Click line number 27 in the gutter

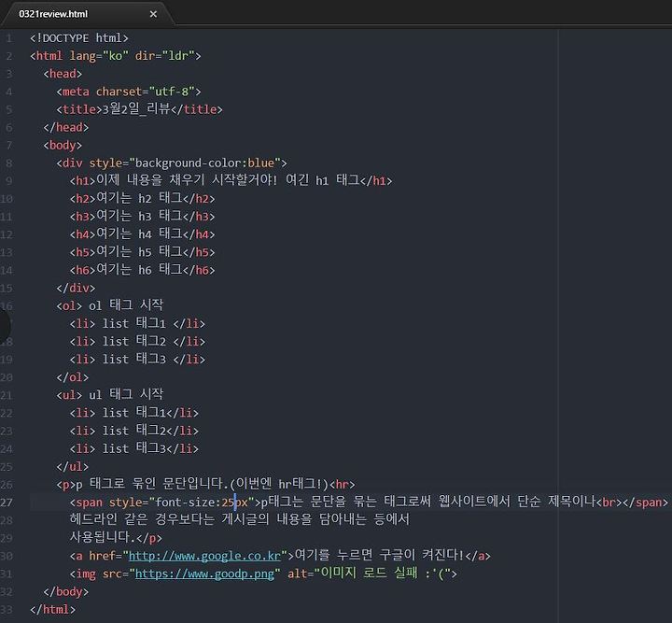[7, 503]
